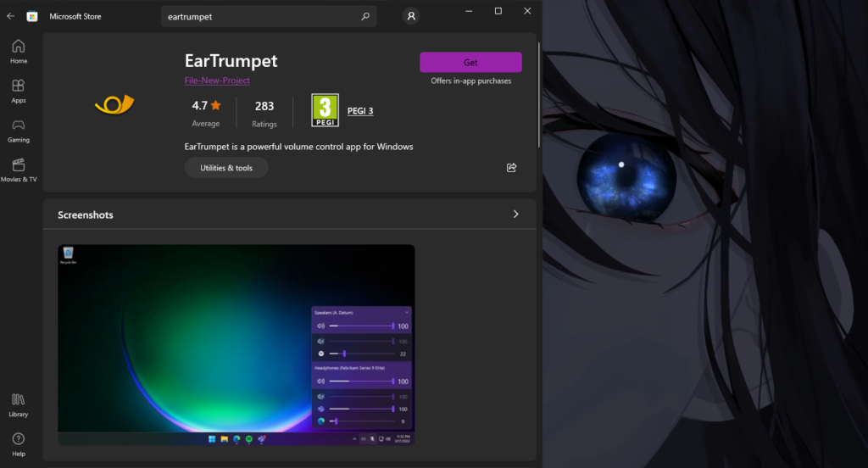Image resolution: width=868 pixels, height=468 pixels.
Task: Click the Offers in-app purchases text
Action: (471, 81)
